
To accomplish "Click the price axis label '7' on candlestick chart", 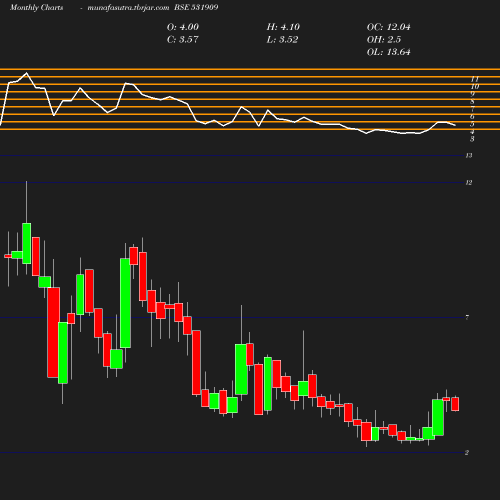I will (467, 318).
